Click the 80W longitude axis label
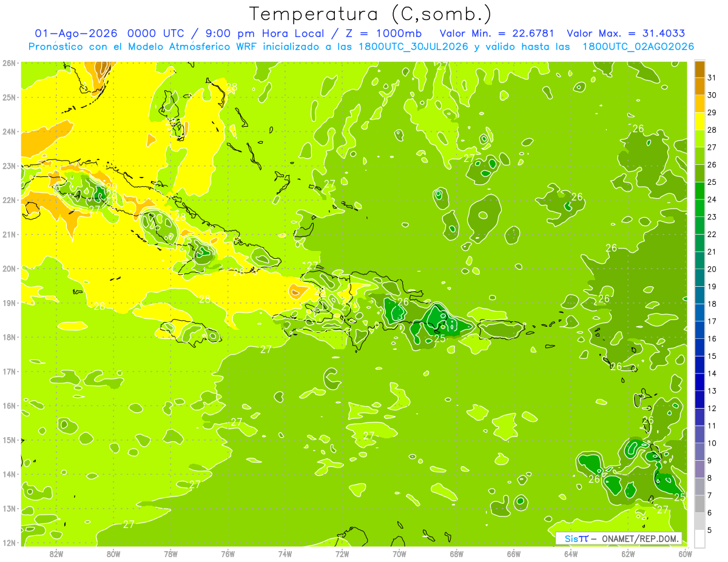This screenshot has height=562, width=728. [x=113, y=554]
